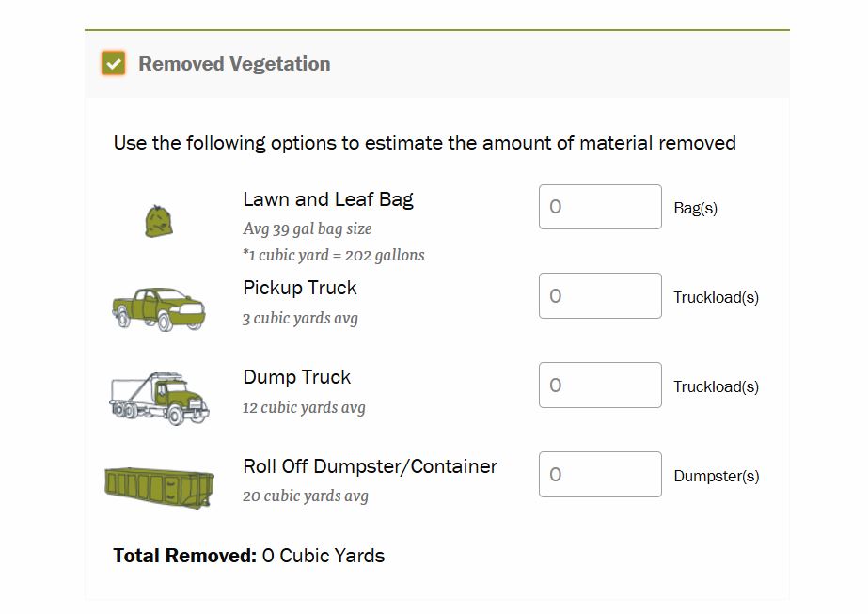Click the 'Avg 39 gal bag size' note
The width and height of the screenshot is (868, 614).
coord(307,228)
